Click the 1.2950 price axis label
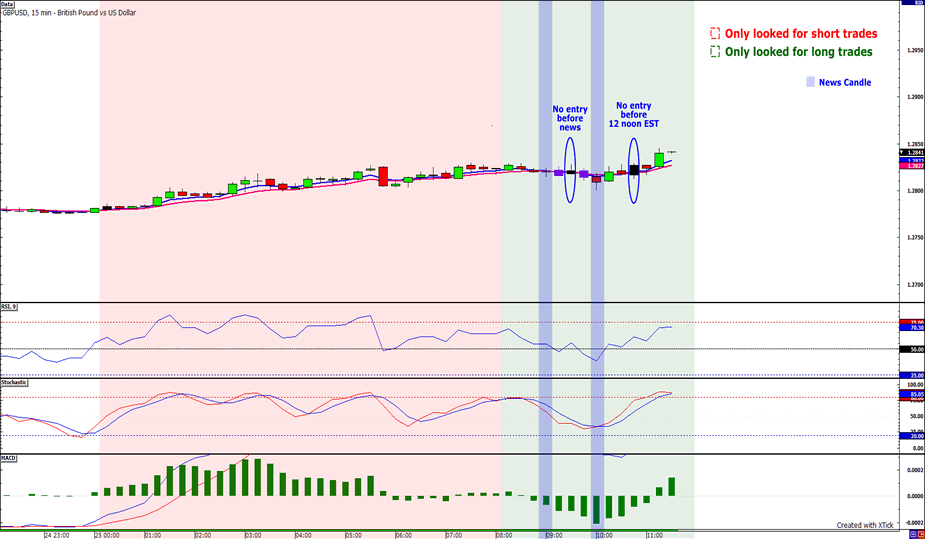This screenshot has height=539, width=925. (x=915, y=50)
